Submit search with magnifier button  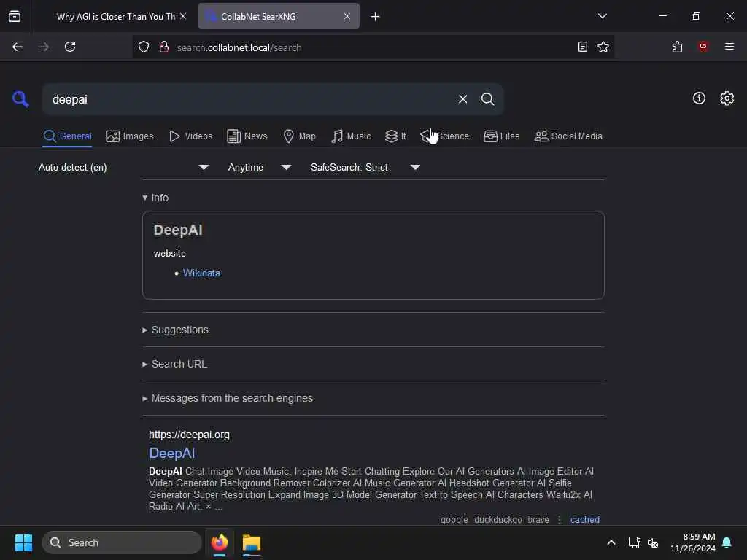point(487,99)
